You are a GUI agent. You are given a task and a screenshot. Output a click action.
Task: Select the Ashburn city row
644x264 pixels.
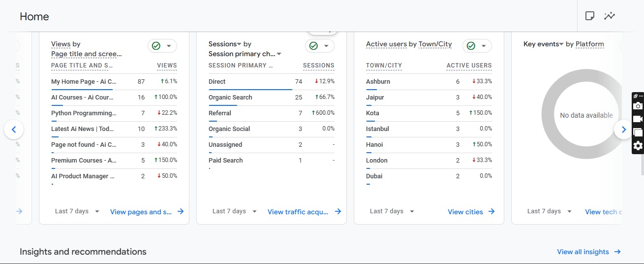(378, 82)
